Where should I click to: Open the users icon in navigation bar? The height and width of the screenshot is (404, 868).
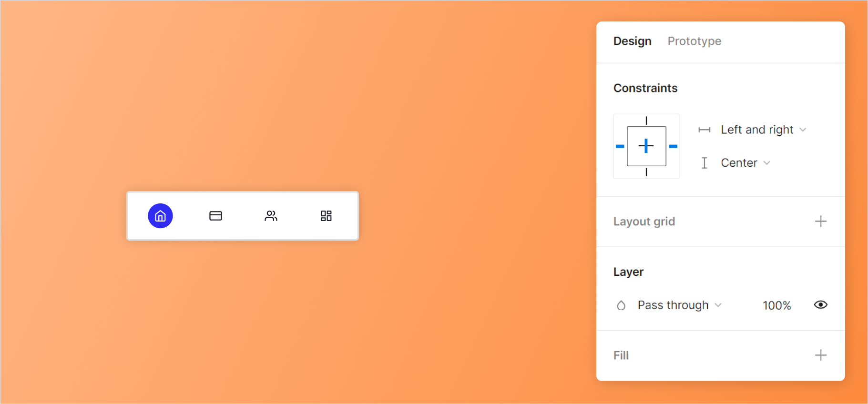point(271,216)
